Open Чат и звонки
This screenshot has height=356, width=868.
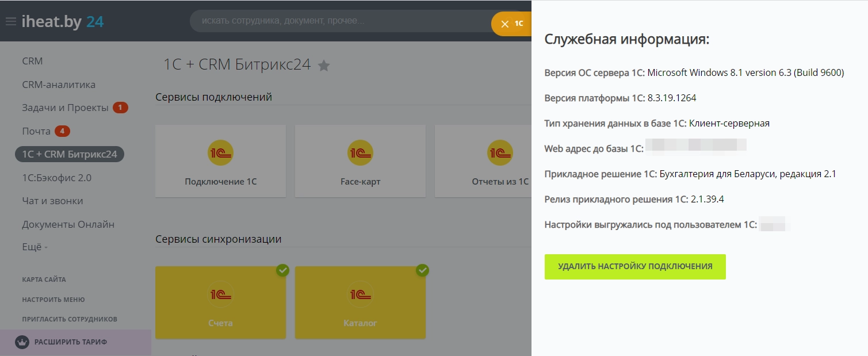[52, 201]
